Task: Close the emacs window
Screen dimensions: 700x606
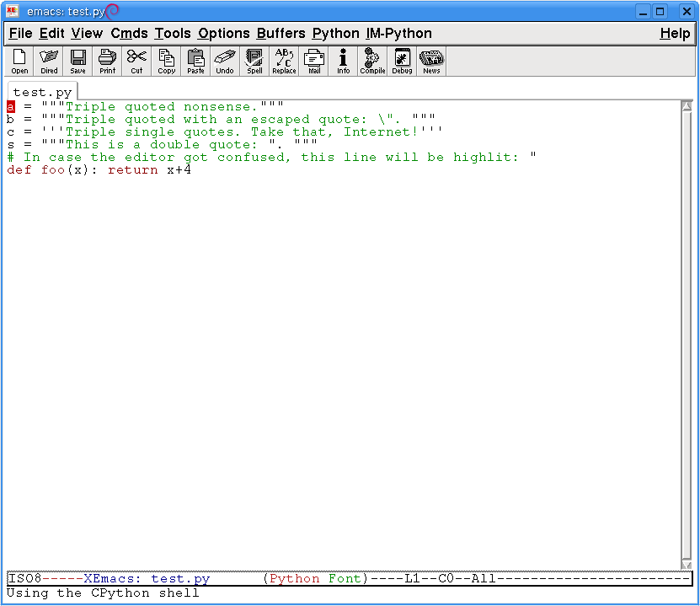Action: tap(687, 11)
